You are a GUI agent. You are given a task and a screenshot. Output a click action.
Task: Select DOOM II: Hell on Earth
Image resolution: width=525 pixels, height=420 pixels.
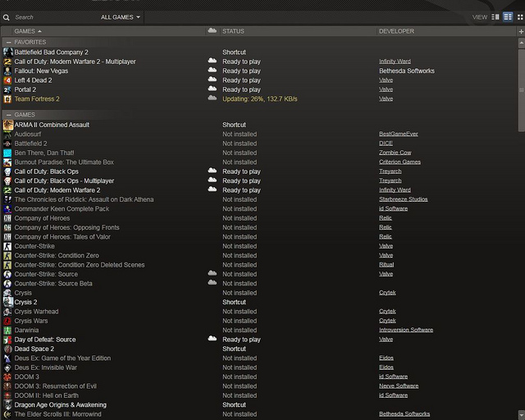click(46, 395)
